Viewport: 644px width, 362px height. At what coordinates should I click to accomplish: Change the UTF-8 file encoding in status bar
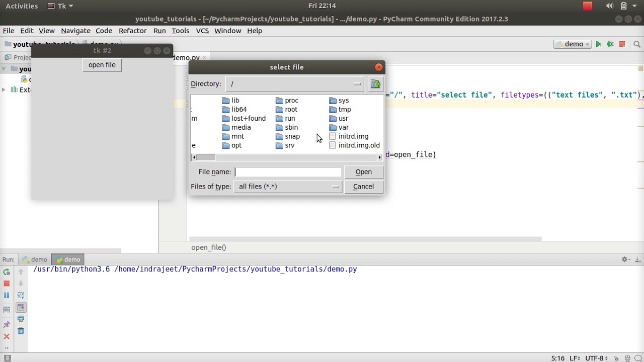597,358
